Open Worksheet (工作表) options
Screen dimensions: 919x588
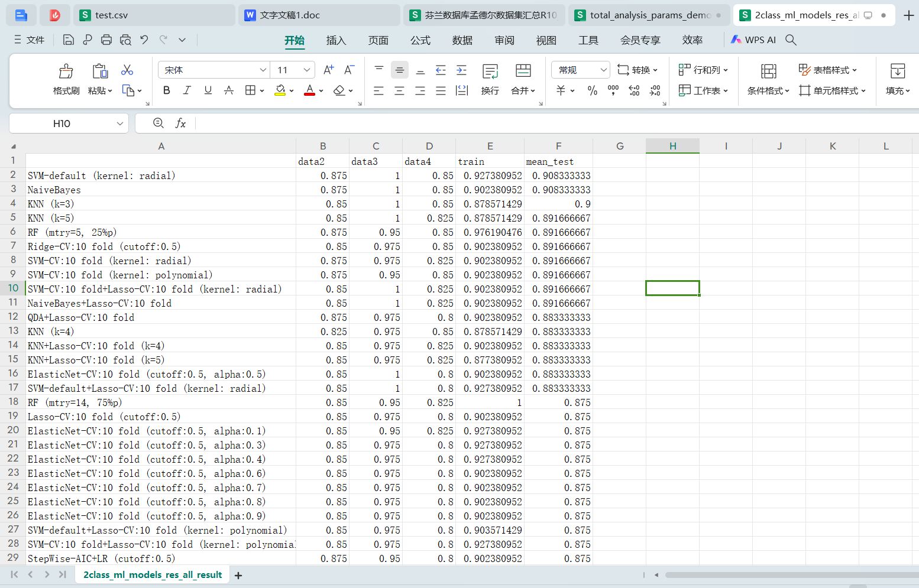coord(703,90)
